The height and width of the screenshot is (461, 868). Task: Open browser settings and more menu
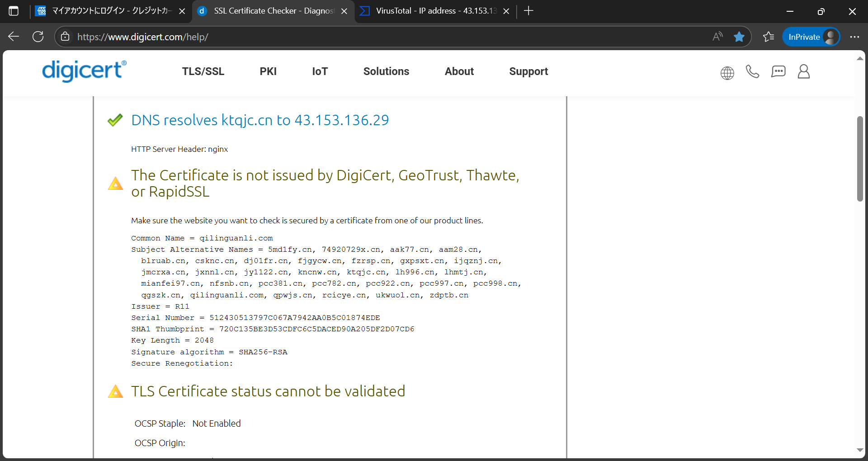click(854, 37)
